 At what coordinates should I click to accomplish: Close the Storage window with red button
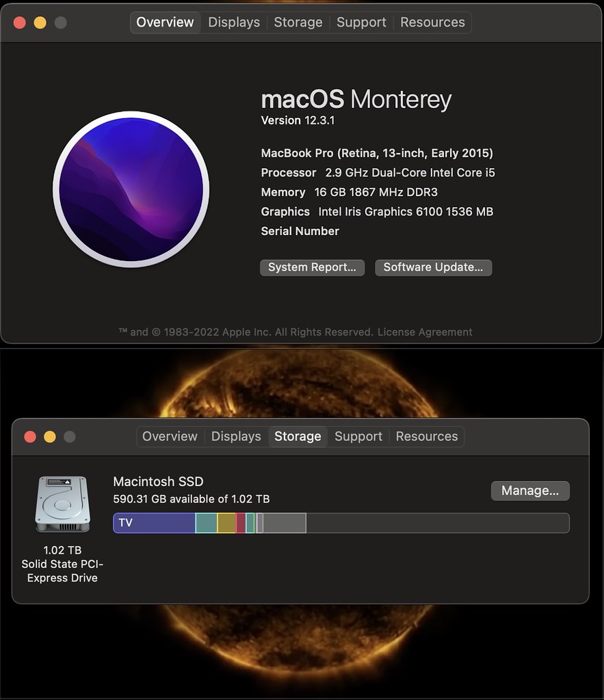point(30,437)
